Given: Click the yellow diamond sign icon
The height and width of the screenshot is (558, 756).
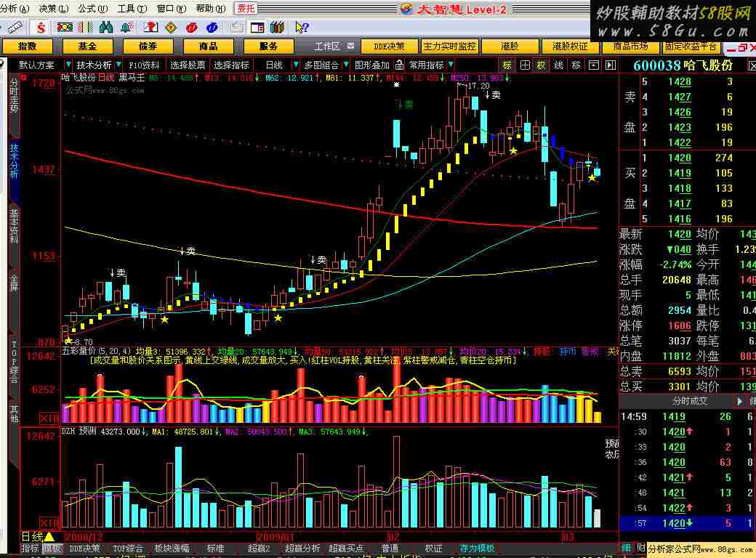Looking at the screenshot, I should [x=171, y=28].
